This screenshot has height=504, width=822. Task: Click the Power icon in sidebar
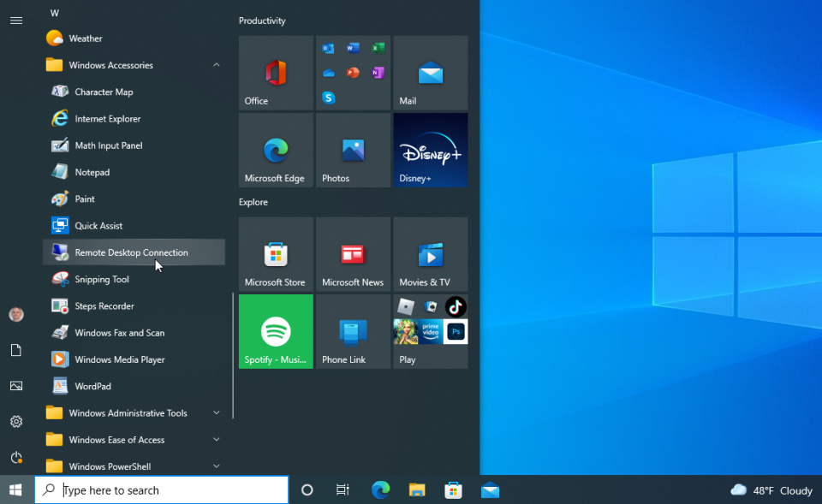tap(15, 458)
